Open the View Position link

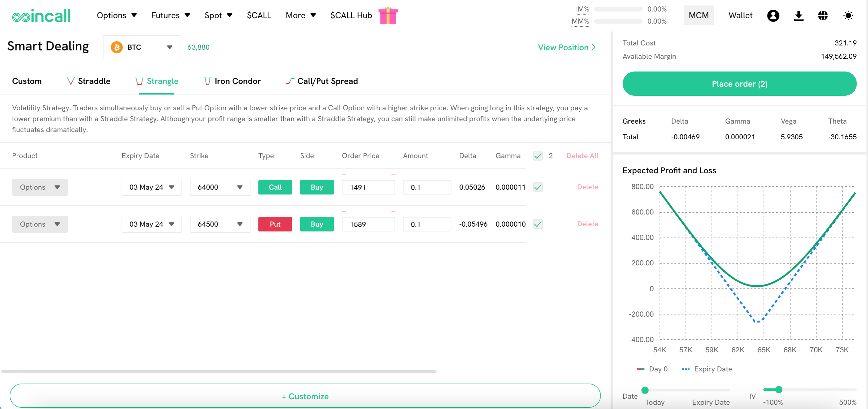567,48
